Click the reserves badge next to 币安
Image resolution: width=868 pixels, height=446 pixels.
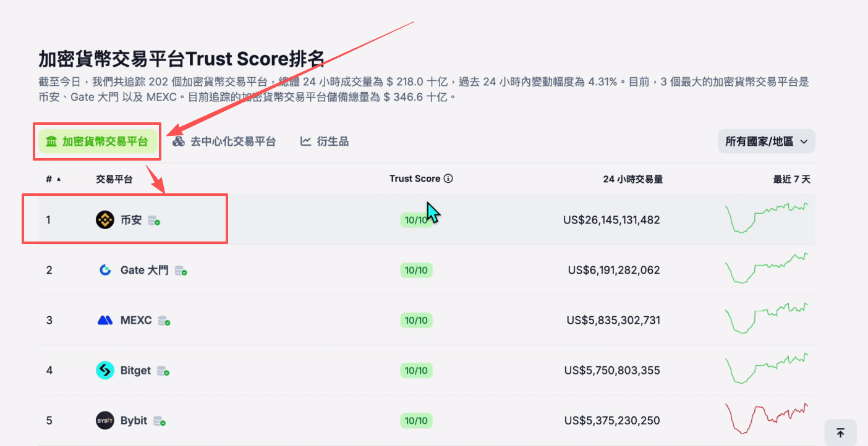154,221
